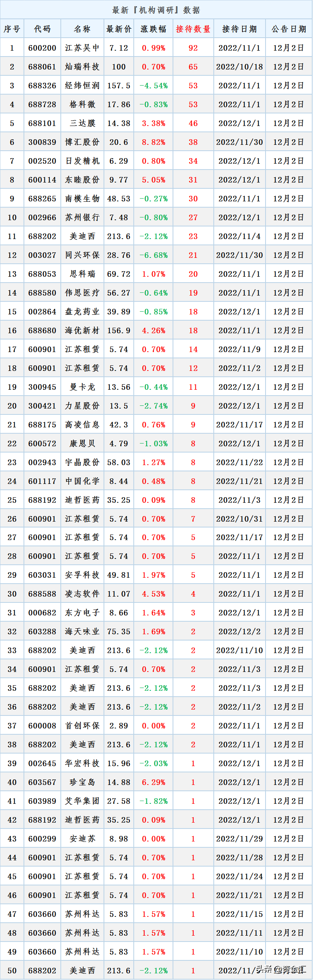Select the -6.68% change value

pyautogui.click(x=154, y=255)
